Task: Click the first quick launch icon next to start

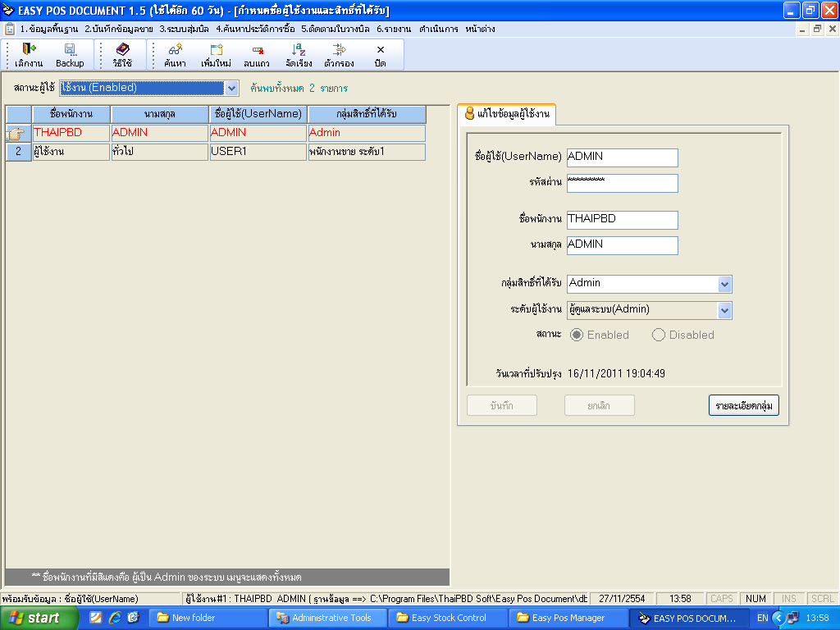Action: point(95,618)
